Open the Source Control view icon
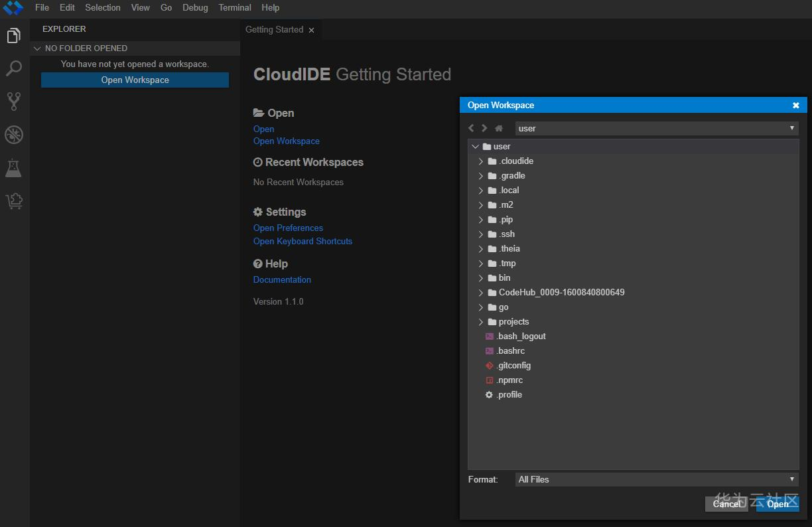The image size is (812, 527). pyautogui.click(x=14, y=102)
